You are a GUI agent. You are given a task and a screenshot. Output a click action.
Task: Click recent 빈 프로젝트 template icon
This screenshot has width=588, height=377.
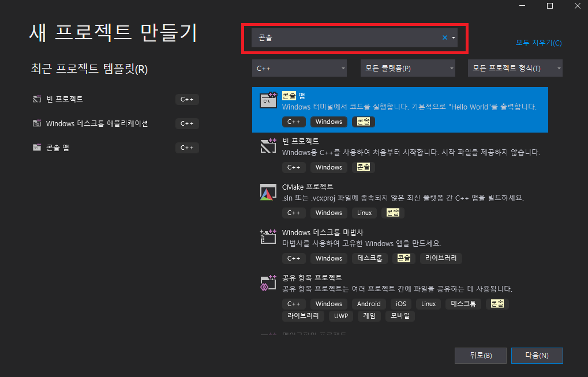coord(37,99)
